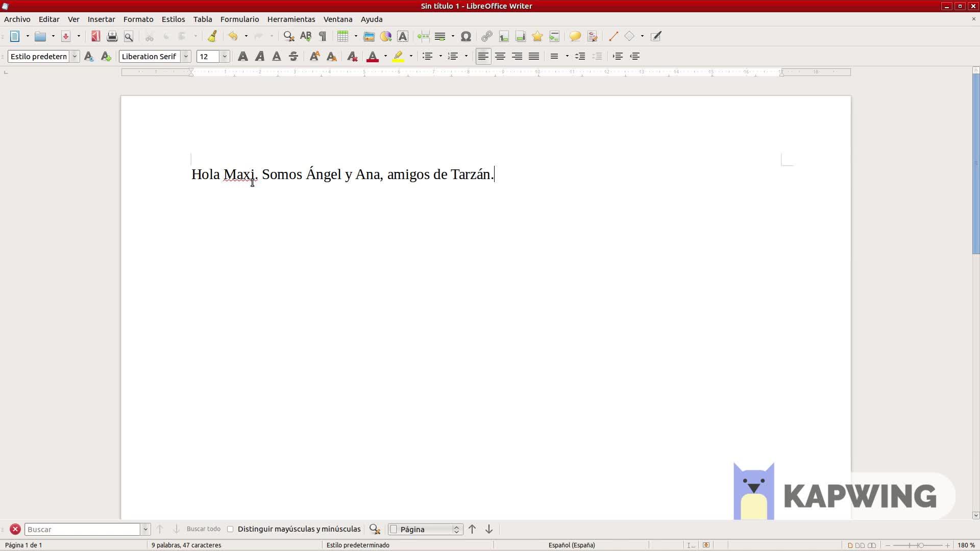The height and width of the screenshot is (551, 980).
Task: Click the clone formatting paintbrush
Action: pyautogui.click(x=212, y=36)
